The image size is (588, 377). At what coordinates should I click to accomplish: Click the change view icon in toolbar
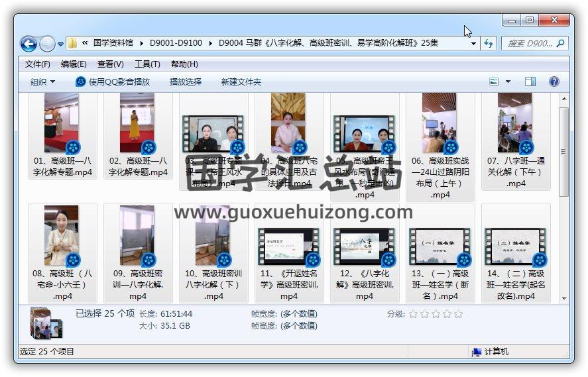(494, 81)
